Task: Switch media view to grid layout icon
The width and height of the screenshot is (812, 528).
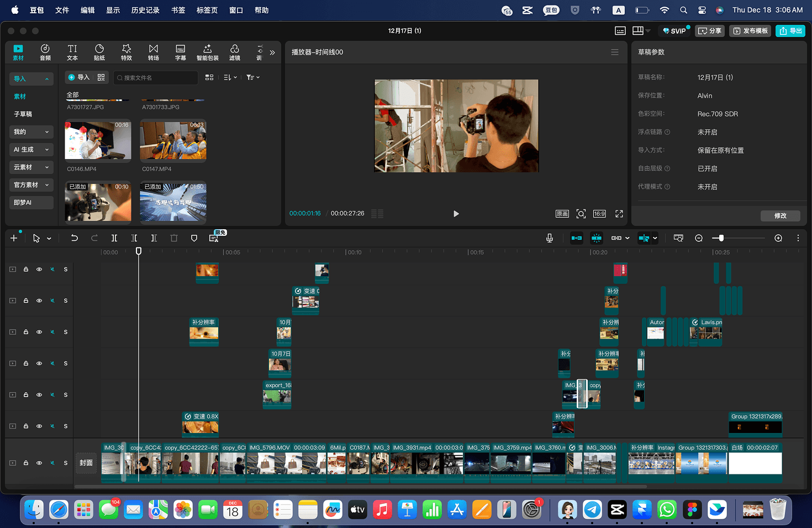Action: [x=209, y=77]
